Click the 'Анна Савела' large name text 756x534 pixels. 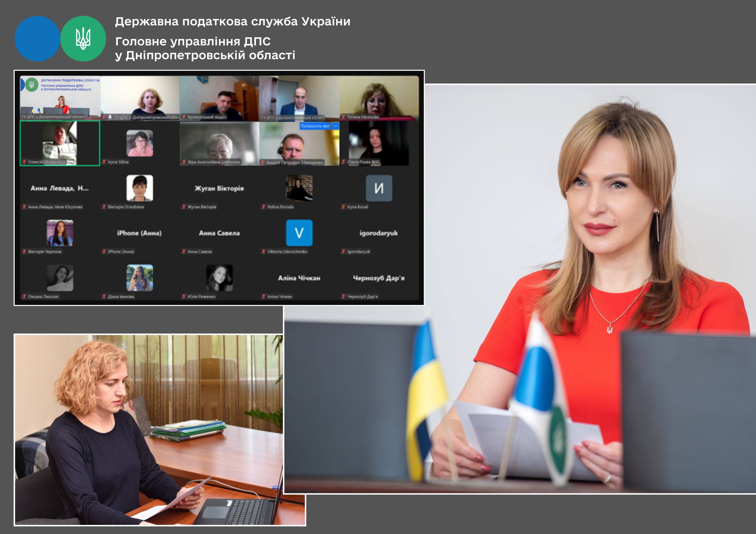[219, 233]
